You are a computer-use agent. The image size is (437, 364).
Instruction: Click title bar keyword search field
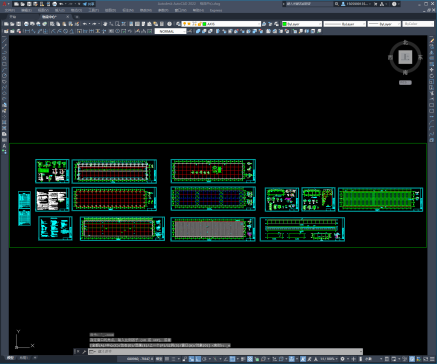[309, 4]
